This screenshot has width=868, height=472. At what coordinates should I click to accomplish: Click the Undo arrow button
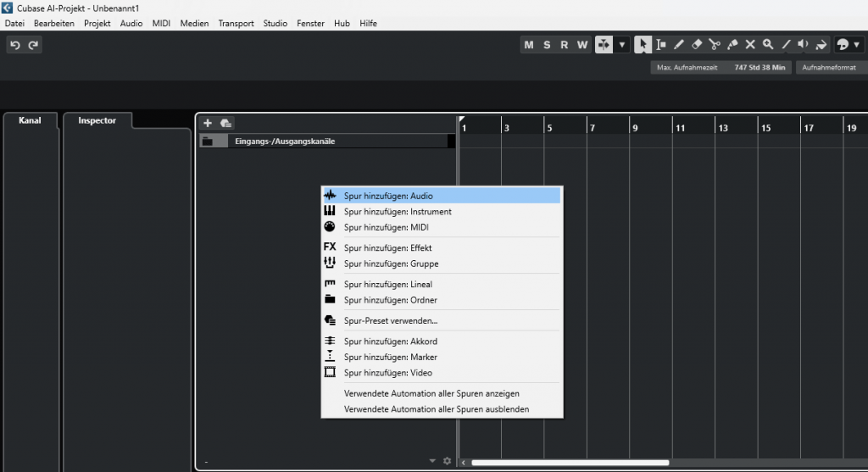(15, 45)
